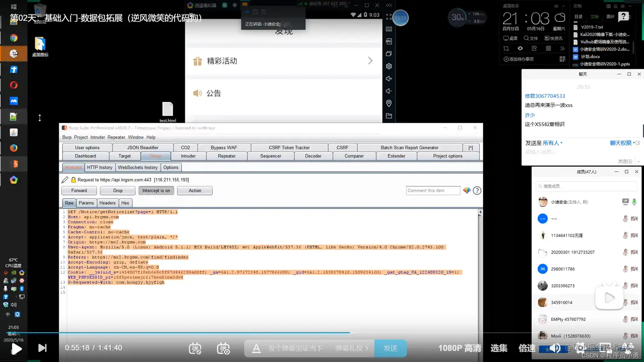Screen dimensions: 644x362
Task: Open Firefox from the left taskbar
Action: pos(14,148)
